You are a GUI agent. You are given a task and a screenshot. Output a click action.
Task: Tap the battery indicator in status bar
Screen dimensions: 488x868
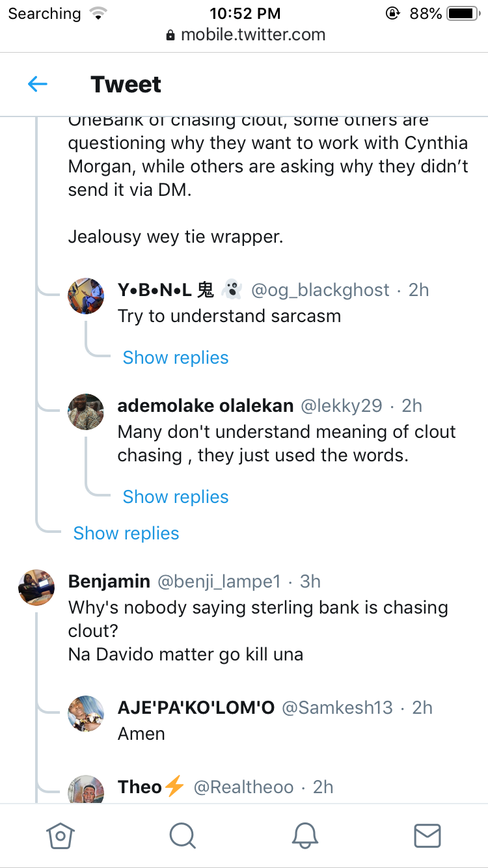463,13
